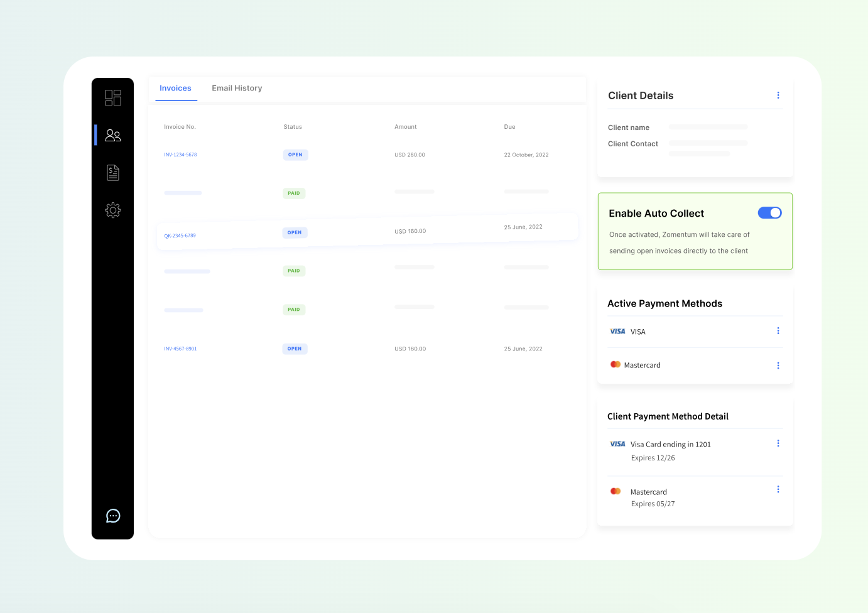
Task: Open the dashboard grid icon in sidebar
Action: coord(112,97)
